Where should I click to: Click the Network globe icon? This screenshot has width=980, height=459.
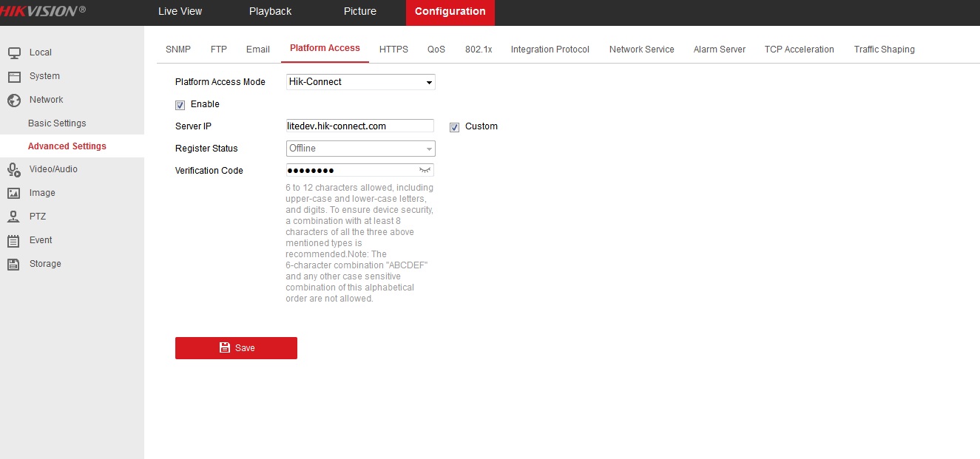point(13,100)
